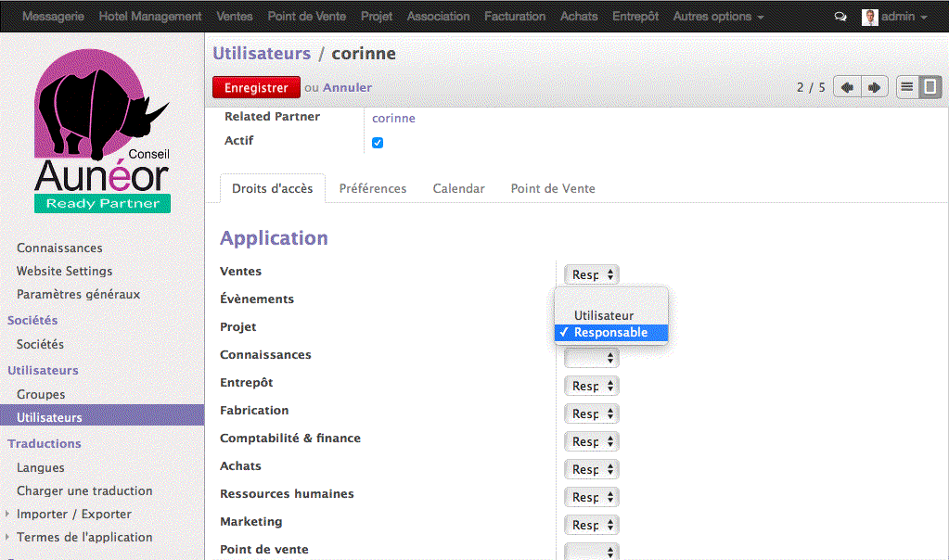The width and height of the screenshot is (949, 560).
Task: Go to next record with right arrow
Action: [873, 86]
